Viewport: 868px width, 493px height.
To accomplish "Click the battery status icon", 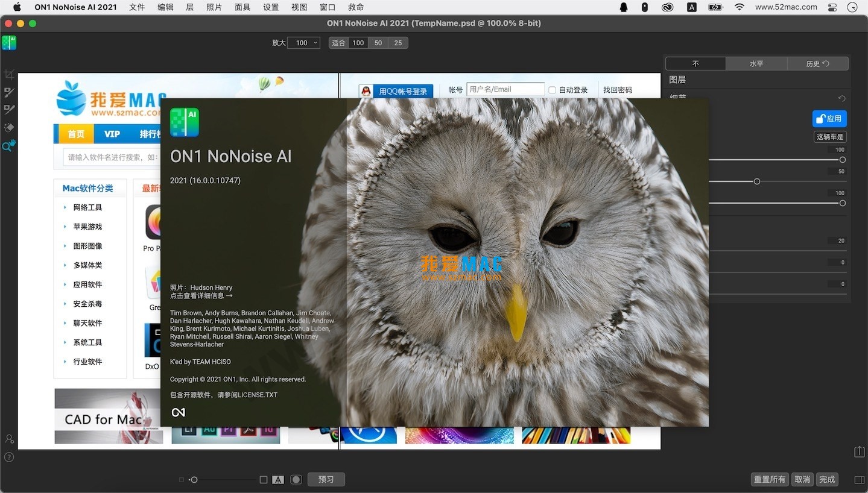I will tap(715, 7).
